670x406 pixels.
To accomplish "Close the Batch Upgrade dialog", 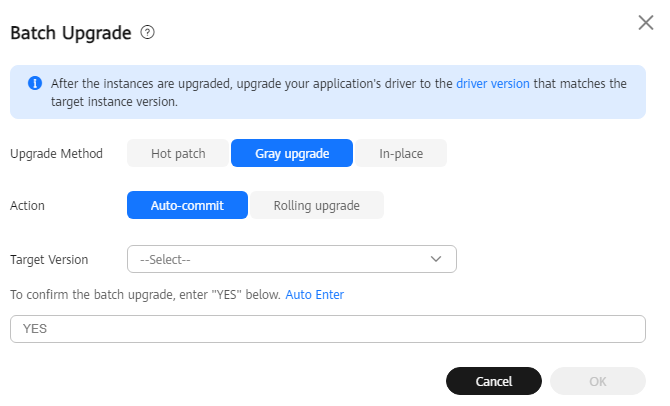I will (646, 23).
